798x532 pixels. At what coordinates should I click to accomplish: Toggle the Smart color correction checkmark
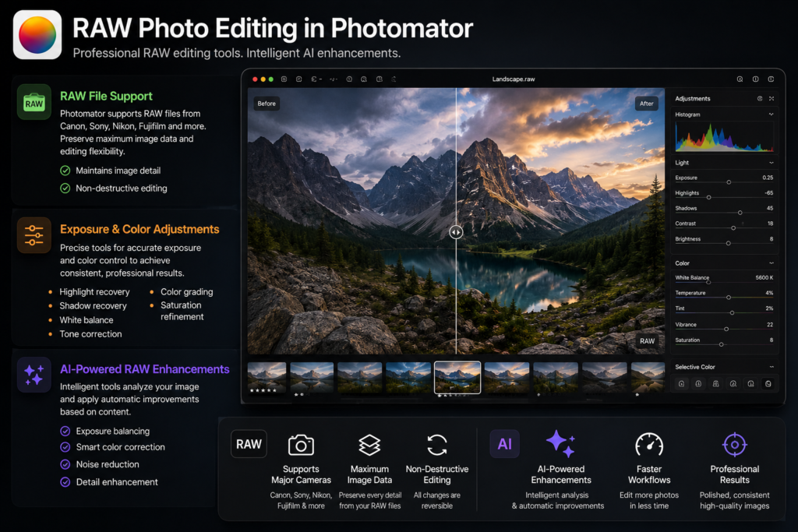65,447
